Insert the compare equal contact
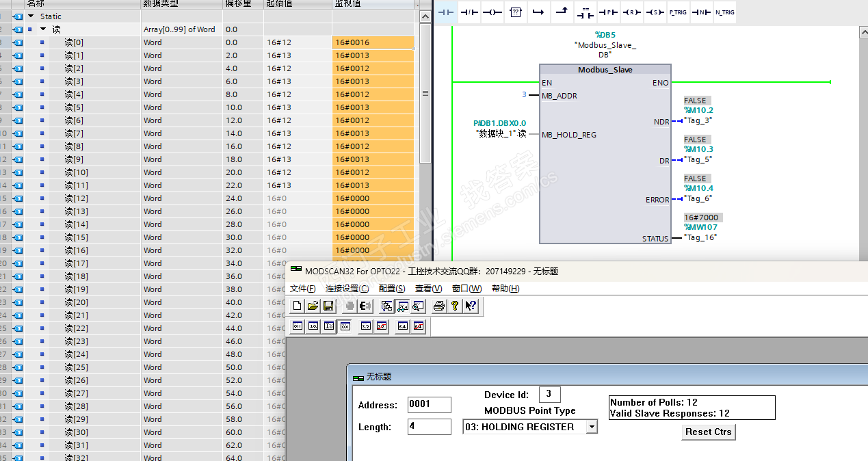 pos(585,12)
